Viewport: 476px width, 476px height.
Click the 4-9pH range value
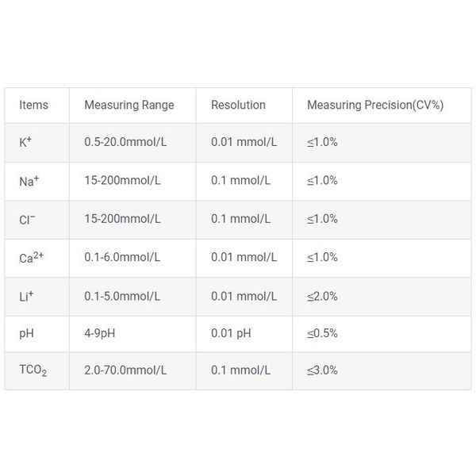(x=100, y=333)
